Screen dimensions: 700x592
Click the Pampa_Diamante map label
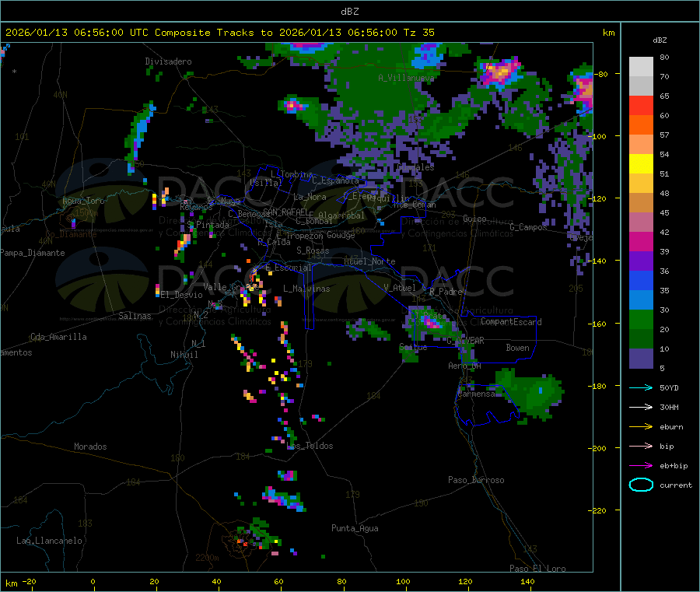point(33,253)
